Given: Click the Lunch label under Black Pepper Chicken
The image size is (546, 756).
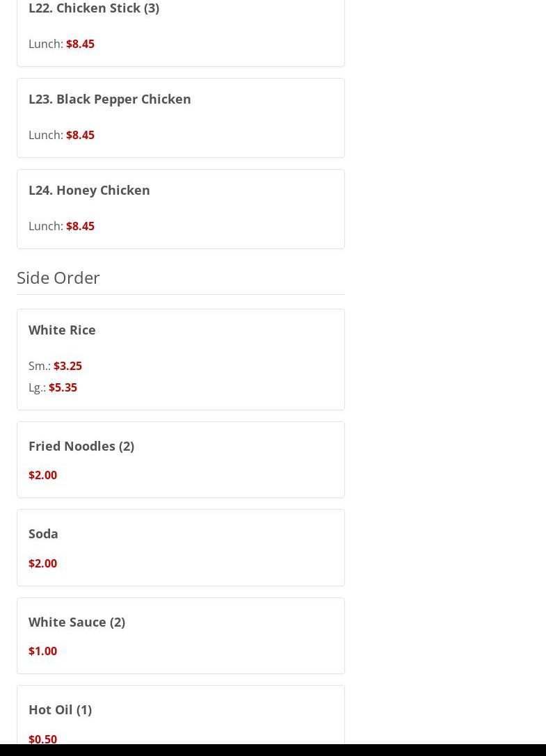Looking at the screenshot, I should 45,135.
